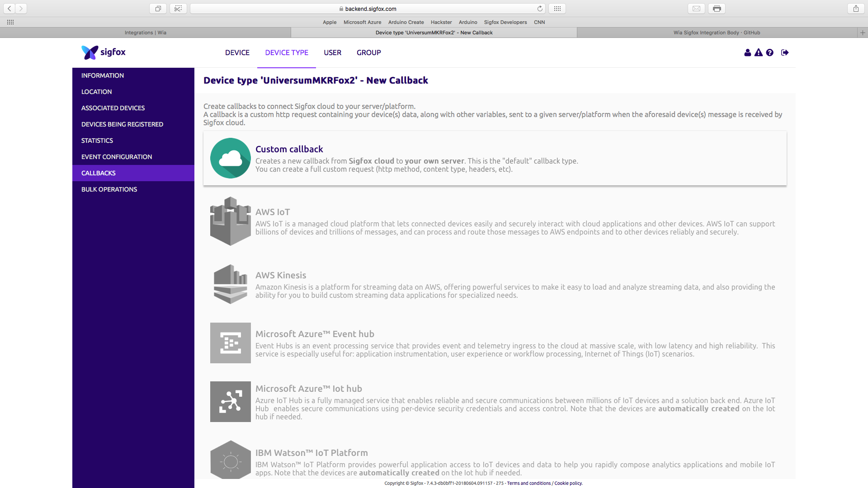This screenshot has width=868, height=488.
Task: Pick the Azure IoT hub icon
Action: tap(230, 402)
